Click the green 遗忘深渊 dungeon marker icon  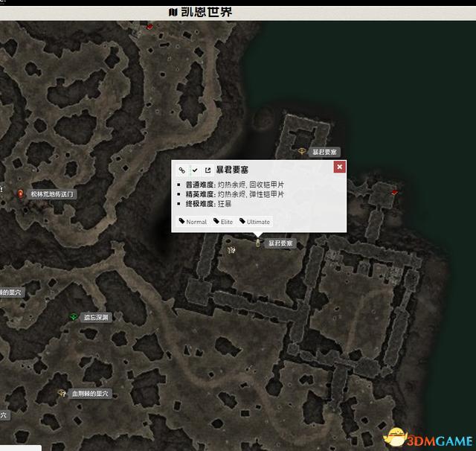coord(73,317)
